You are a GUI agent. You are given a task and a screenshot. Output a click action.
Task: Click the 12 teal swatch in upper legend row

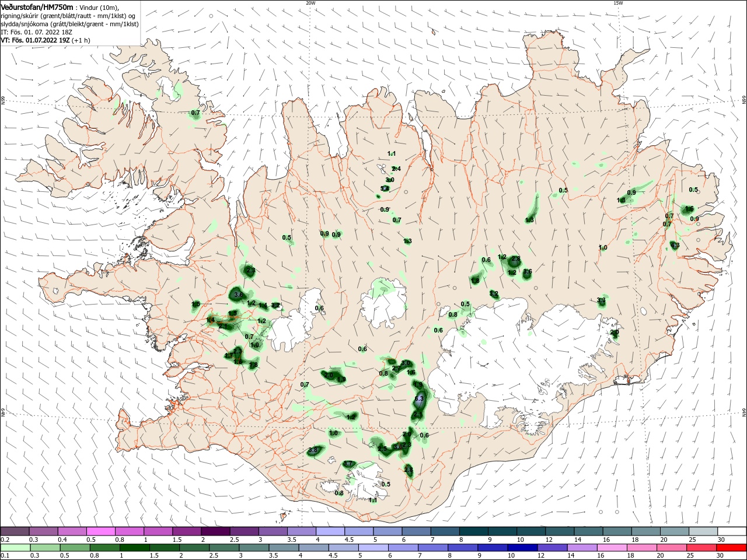(x=560, y=531)
